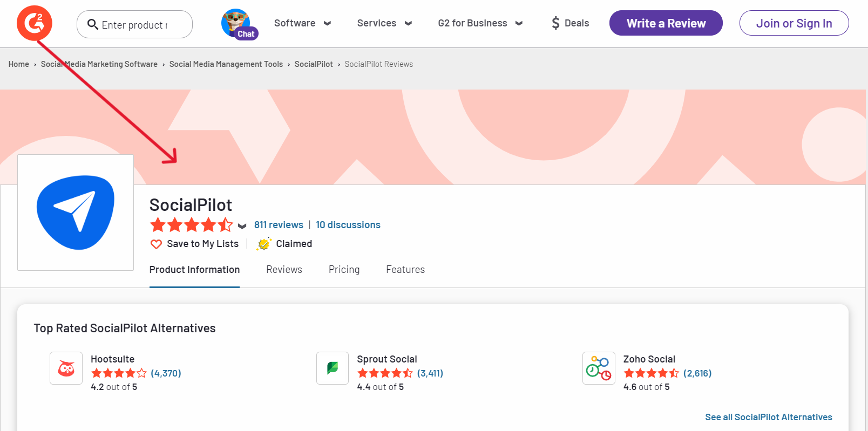Image resolution: width=868 pixels, height=431 pixels.
Task: Click the search magnifier icon
Action: point(93,25)
